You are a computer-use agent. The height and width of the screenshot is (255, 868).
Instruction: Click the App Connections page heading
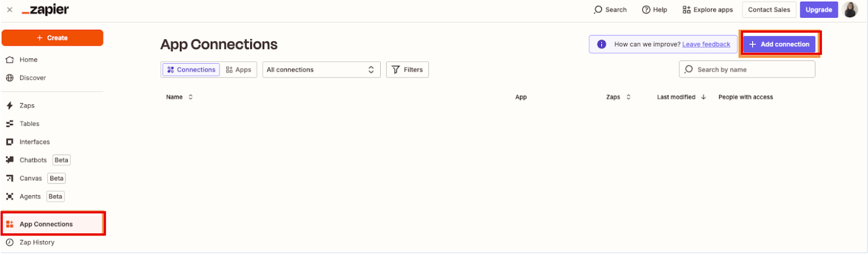pyautogui.click(x=219, y=44)
